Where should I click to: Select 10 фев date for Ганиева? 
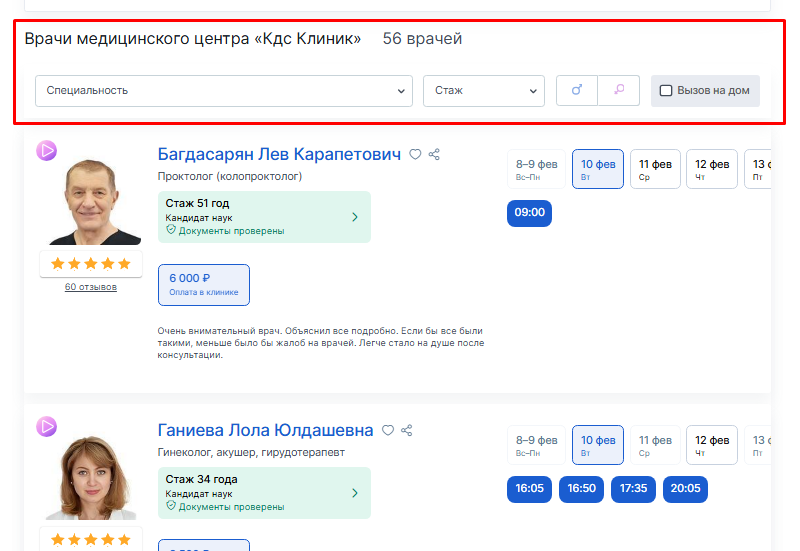(x=598, y=445)
